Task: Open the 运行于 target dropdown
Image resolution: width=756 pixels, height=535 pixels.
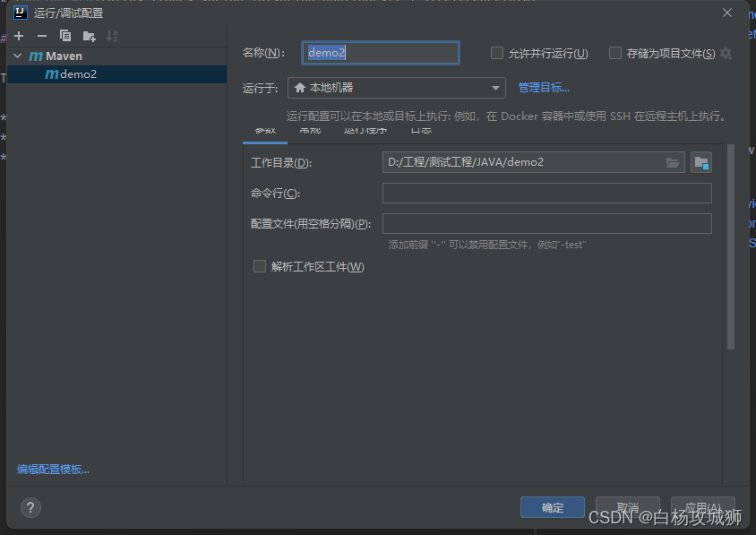Action: click(x=495, y=88)
